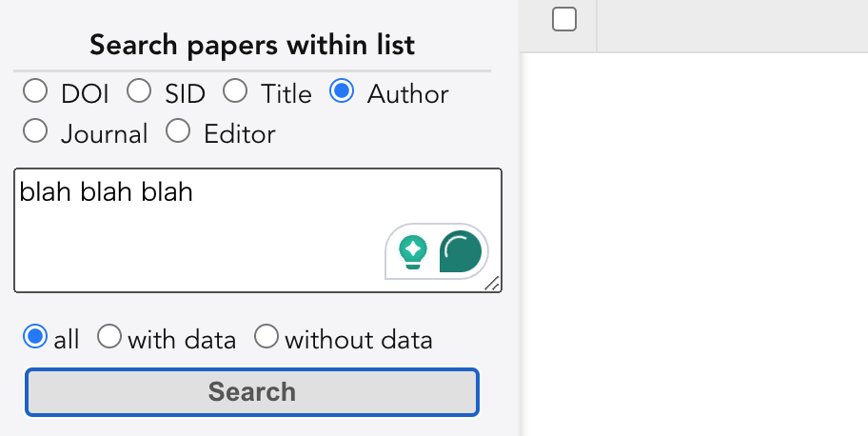This screenshot has width=868, height=436.
Task: Switch search field to Journal
Action: [x=35, y=130]
